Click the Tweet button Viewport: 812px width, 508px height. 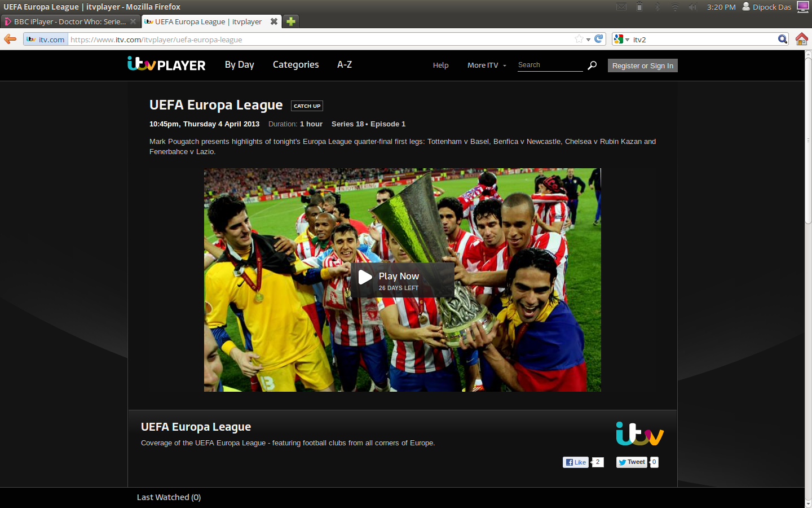tap(632, 462)
